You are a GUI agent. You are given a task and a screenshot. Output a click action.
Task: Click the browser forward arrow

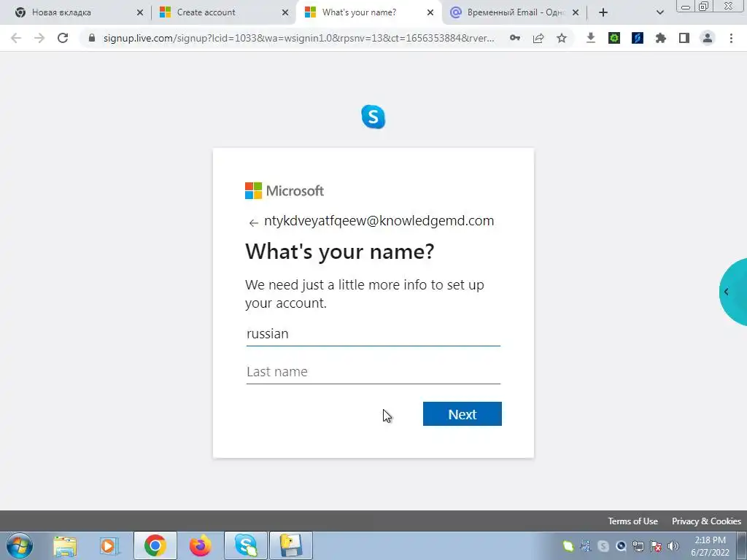pos(39,38)
